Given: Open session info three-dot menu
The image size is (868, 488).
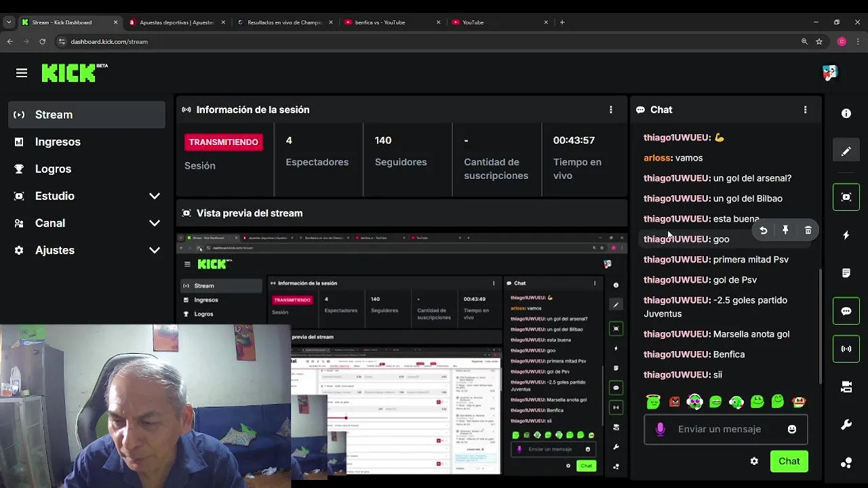Looking at the screenshot, I should (x=611, y=110).
